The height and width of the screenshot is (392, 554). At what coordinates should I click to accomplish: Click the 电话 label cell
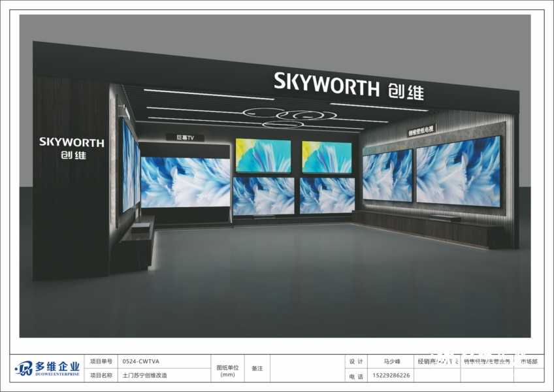tap(356, 376)
